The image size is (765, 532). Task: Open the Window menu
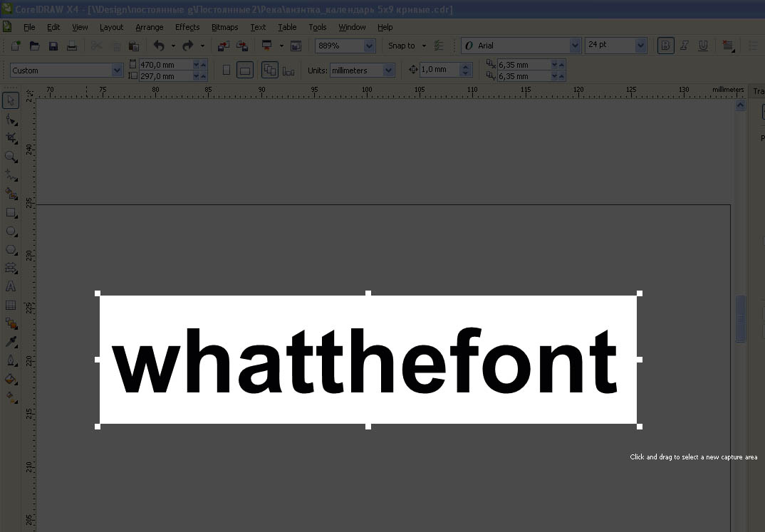point(353,27)
